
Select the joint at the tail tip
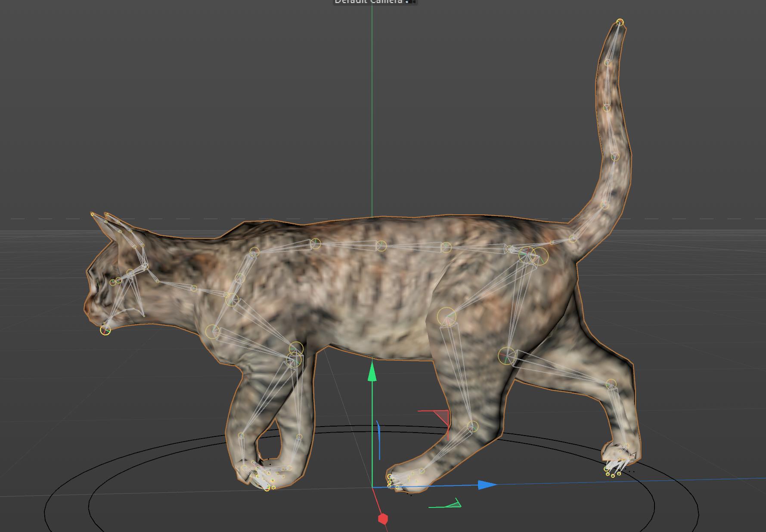click(620, 22)
